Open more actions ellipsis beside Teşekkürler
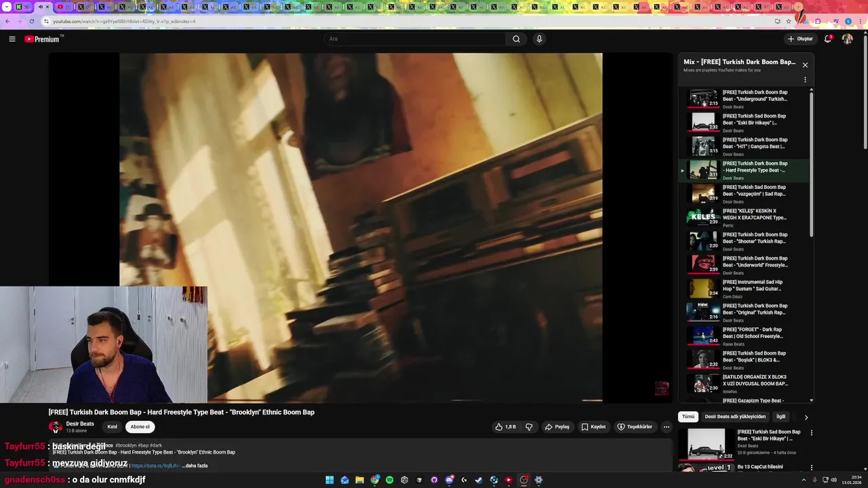The image size is (868, 488). pos(667,427)
